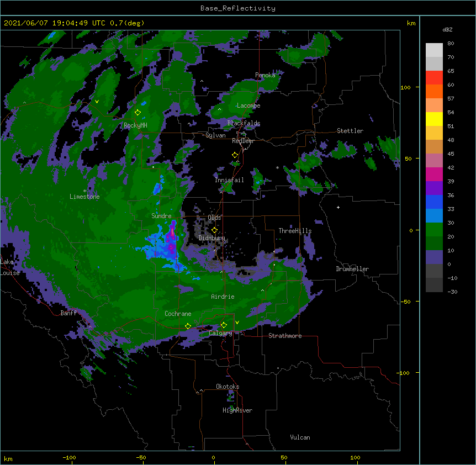Click the km unit label in bottom-left corner
The width and height of the screenshot is (476, 465).
pyautogui.click(x=8, y=459)
